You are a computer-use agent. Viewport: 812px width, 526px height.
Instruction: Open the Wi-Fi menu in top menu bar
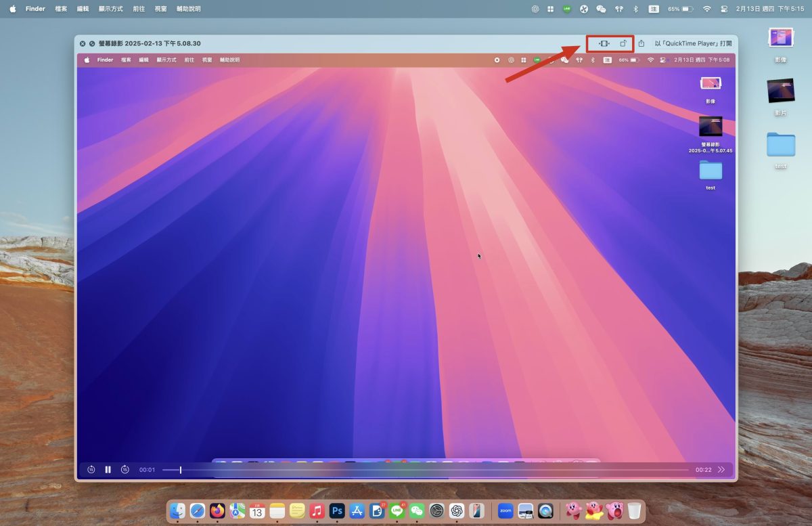pyautogui.click(x=707, y=9)
